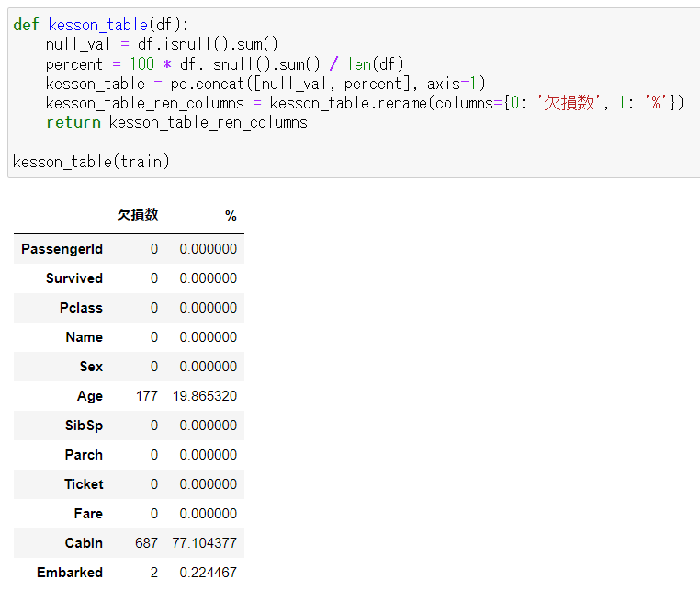Click the '欠損数' column header

click(138, 215)
